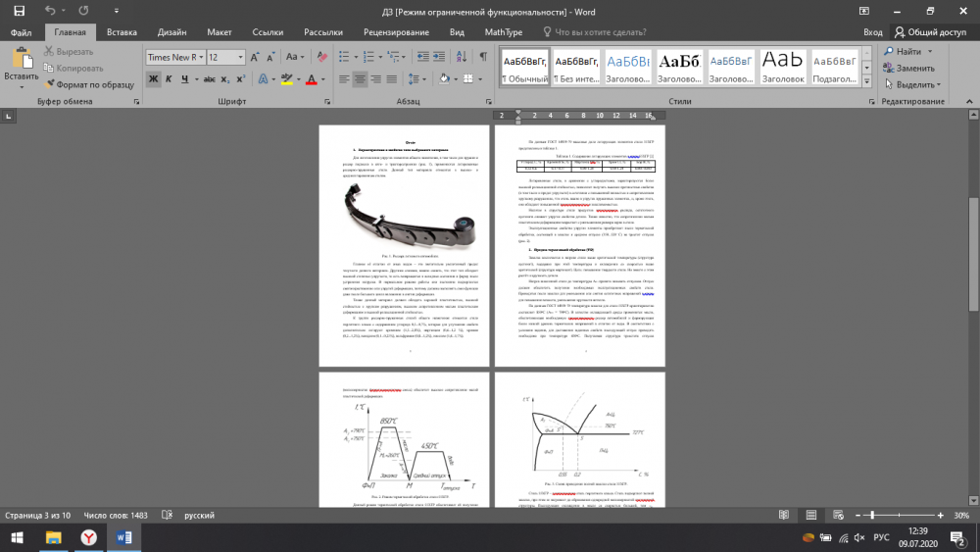Toggle bold (Ж) formatting

(153, 79)
